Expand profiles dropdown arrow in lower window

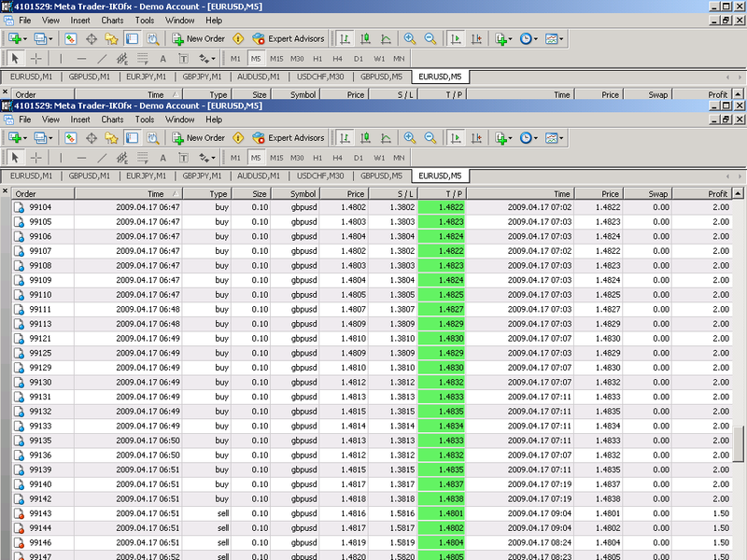[x=50, y=138]
